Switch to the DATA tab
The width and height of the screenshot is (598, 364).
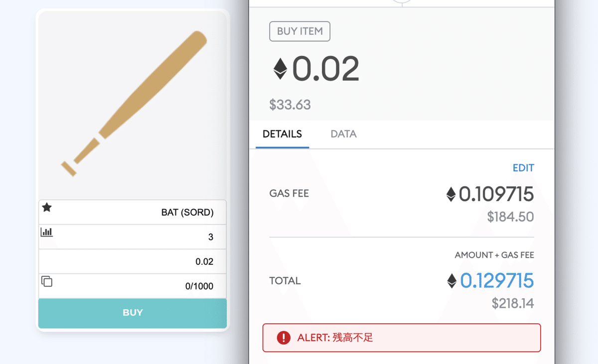(x=343, y=134)
